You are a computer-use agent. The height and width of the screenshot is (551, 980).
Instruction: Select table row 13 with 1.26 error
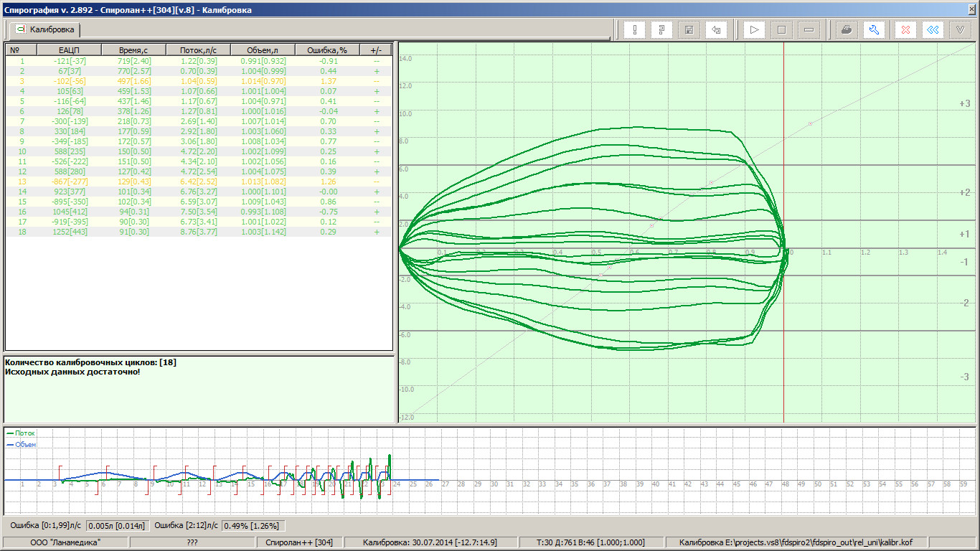199,182
